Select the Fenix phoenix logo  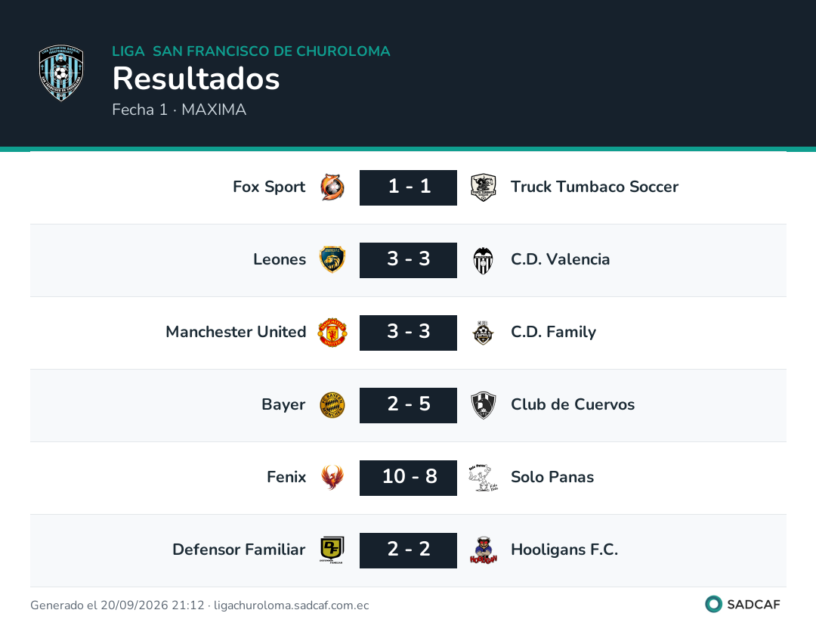[332, 478]
